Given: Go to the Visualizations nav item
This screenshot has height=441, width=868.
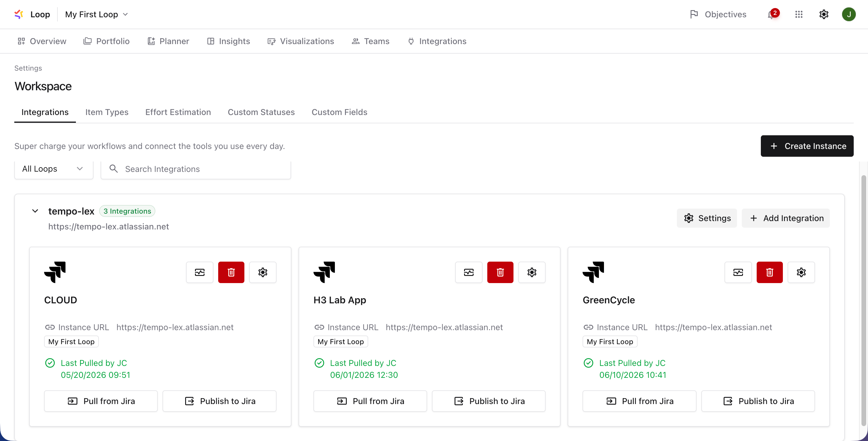Looking at the screenshot, I should tap(301, 41).
